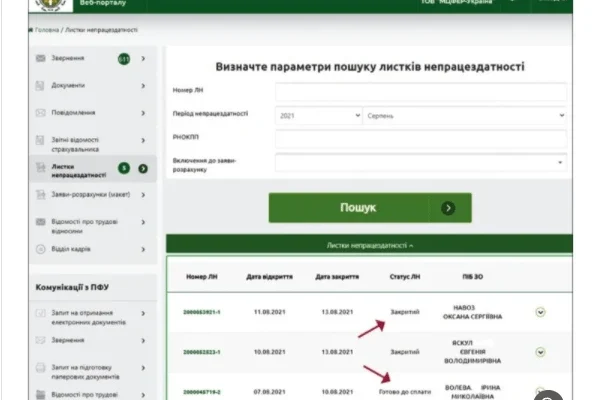Sort by Номер ЛН column header
600x400 pixels.
202,277
